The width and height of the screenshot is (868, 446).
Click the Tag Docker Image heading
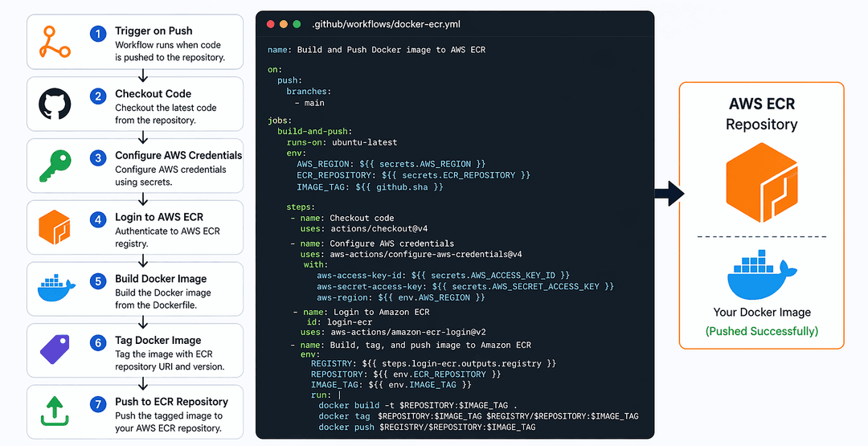coord(158,340)
